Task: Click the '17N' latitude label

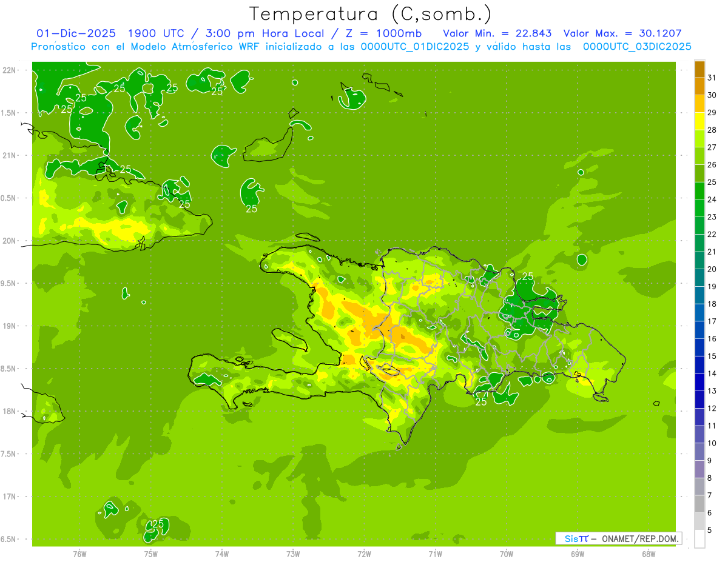Action: (10, 497)
